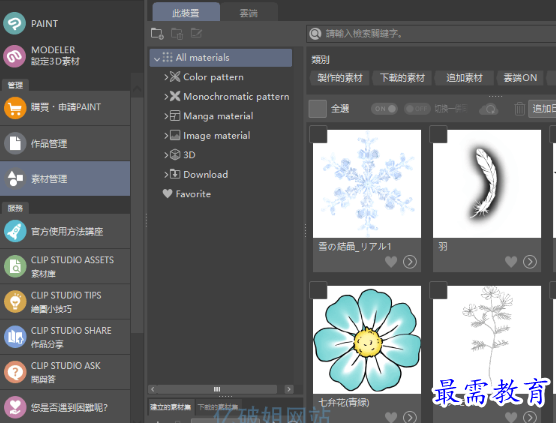Filter by 製作的素材 category
556x423 pixels.
tap(340, 78)
